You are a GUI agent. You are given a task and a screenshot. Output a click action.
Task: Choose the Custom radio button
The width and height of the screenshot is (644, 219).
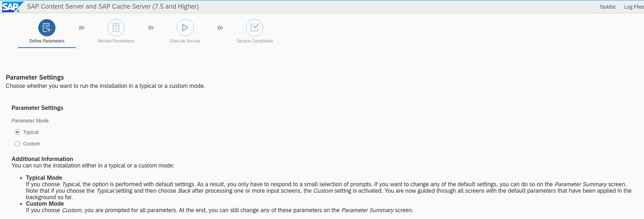click(17, 144)
